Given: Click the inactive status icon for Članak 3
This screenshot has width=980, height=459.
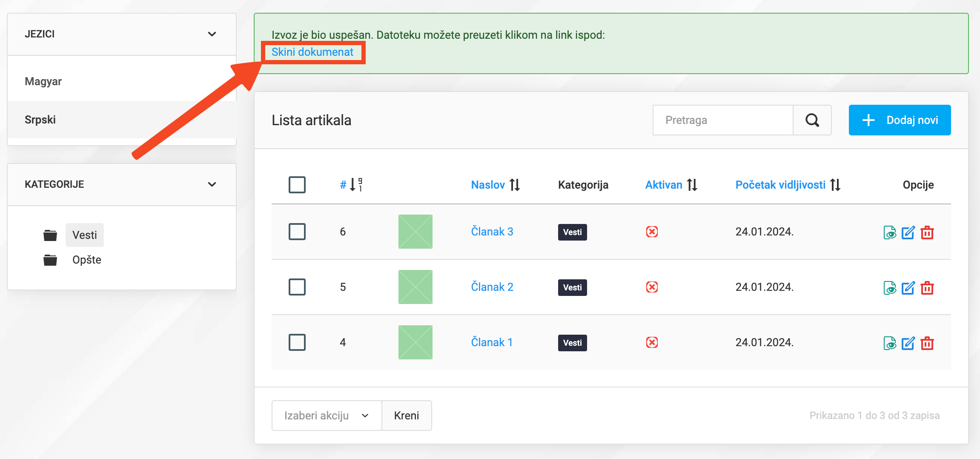Looking at the screenshot, I should (x=652, y=232).
